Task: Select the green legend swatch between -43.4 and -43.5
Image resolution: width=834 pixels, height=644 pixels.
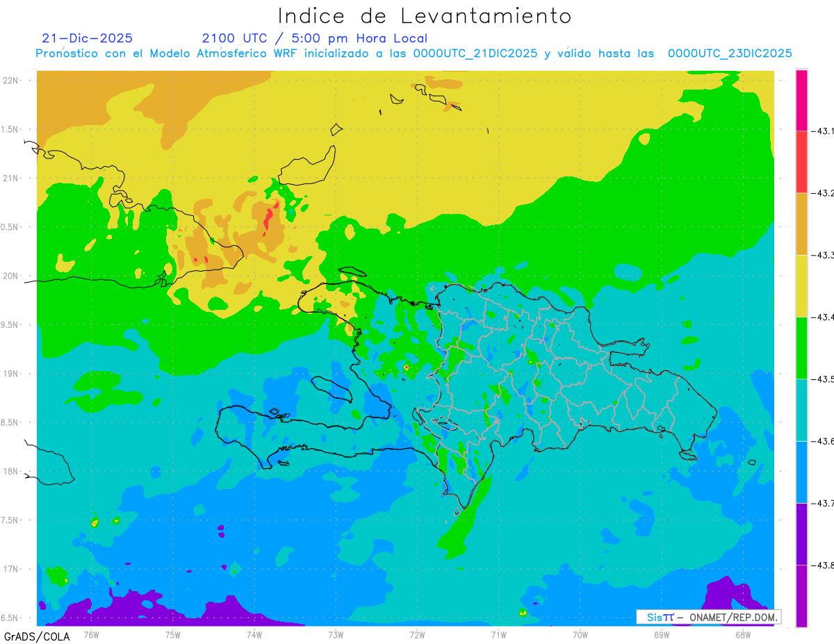Action: [x=801, y=347]
